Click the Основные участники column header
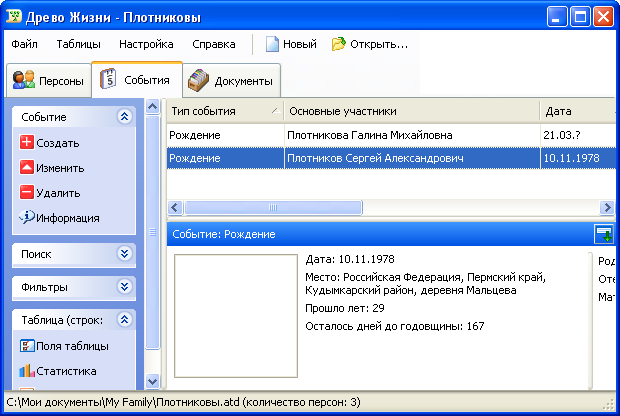Image resolution: width=620 pixels, height=416 pixels. pos(412,111)
